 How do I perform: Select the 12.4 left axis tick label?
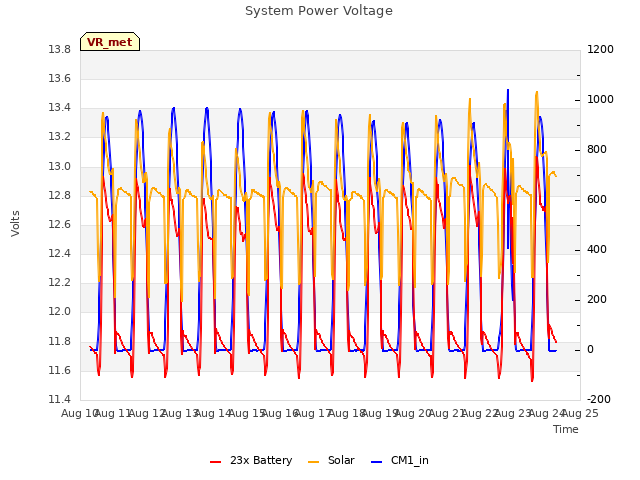[60, 253]
